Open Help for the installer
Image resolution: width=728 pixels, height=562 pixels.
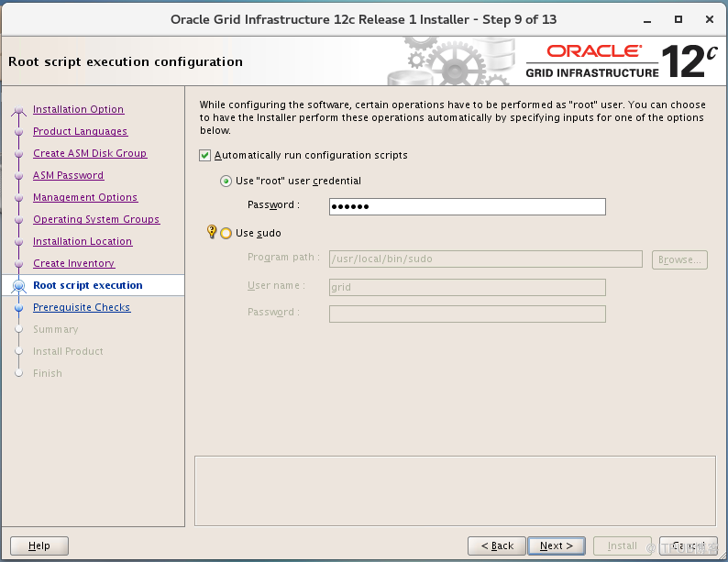tap(39, 545)
